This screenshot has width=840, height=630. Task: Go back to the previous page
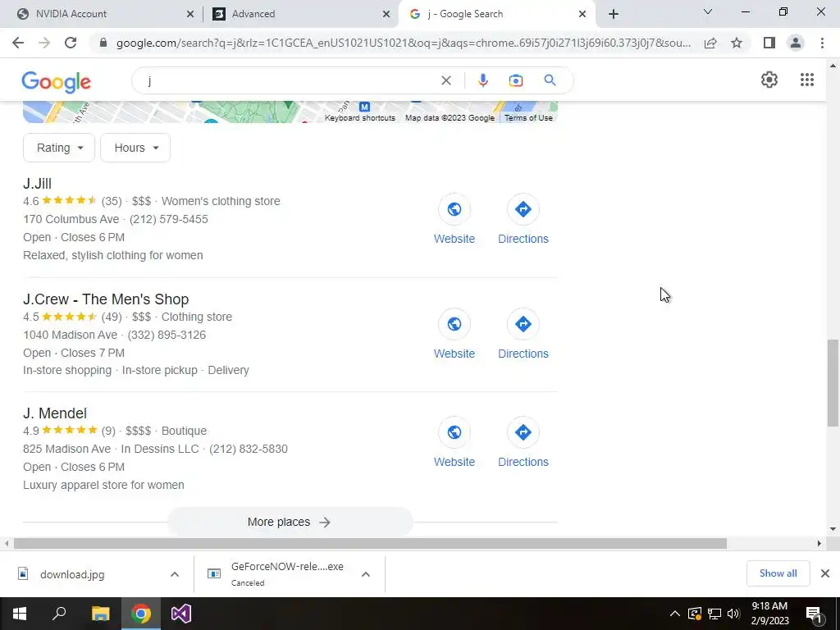click(18, 43)
